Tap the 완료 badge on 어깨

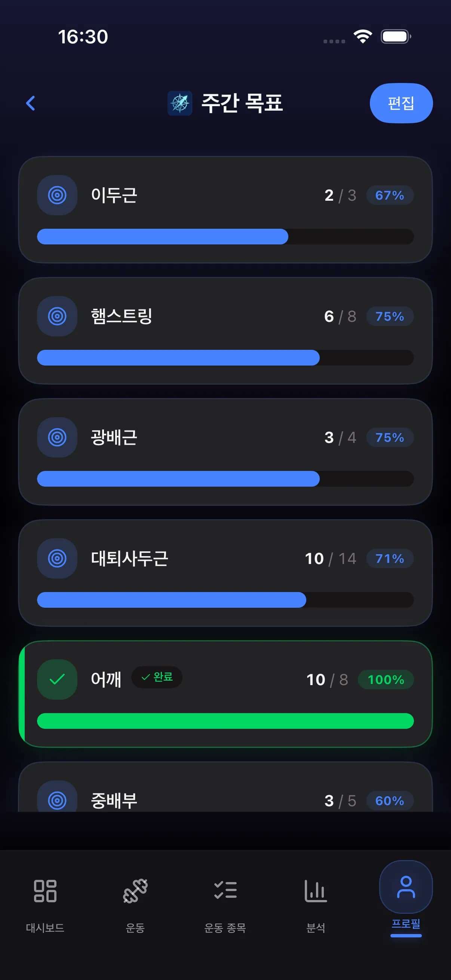(157, 677)
